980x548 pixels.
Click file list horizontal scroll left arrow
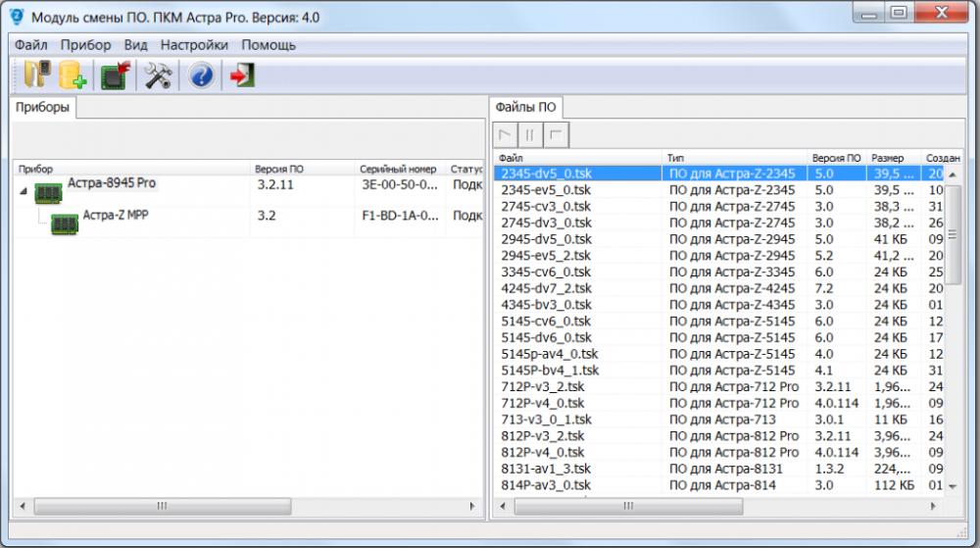pyautogui.click(x=503, y=506)
